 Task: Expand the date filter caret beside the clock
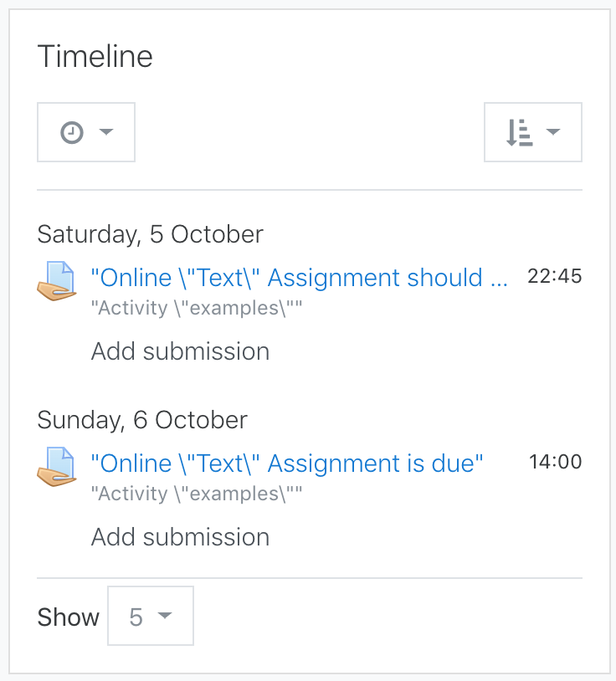pyautogui.click(x=106, y=131)
